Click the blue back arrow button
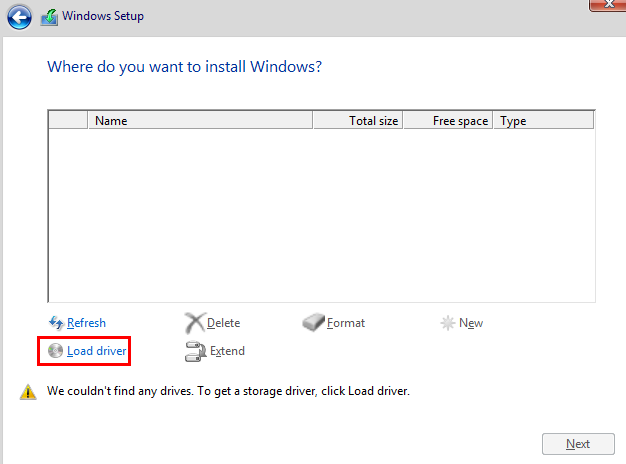Screen dimensions: 626x464 point(19,17)
